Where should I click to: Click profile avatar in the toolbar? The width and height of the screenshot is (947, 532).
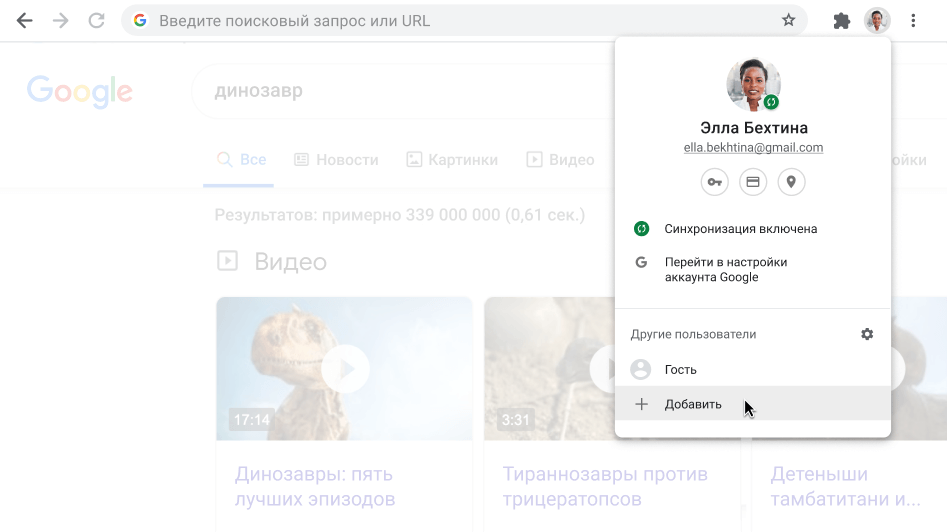(877, 20)
